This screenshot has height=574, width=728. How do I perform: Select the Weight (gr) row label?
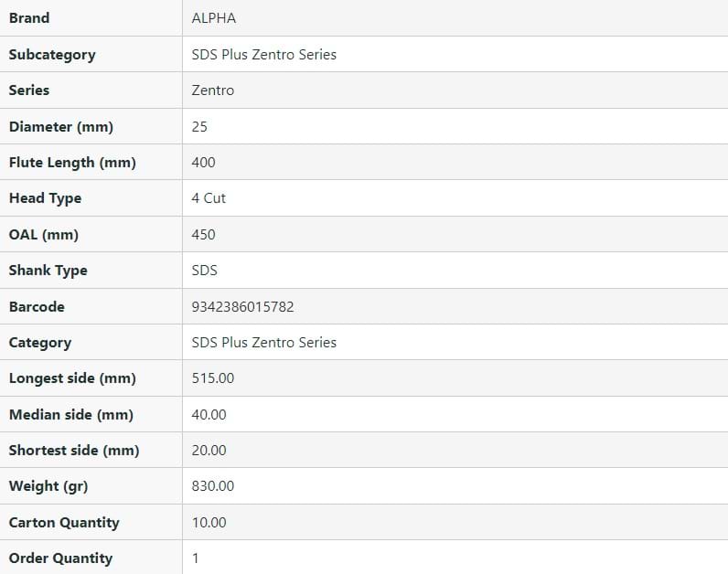[x=48, y=486]
